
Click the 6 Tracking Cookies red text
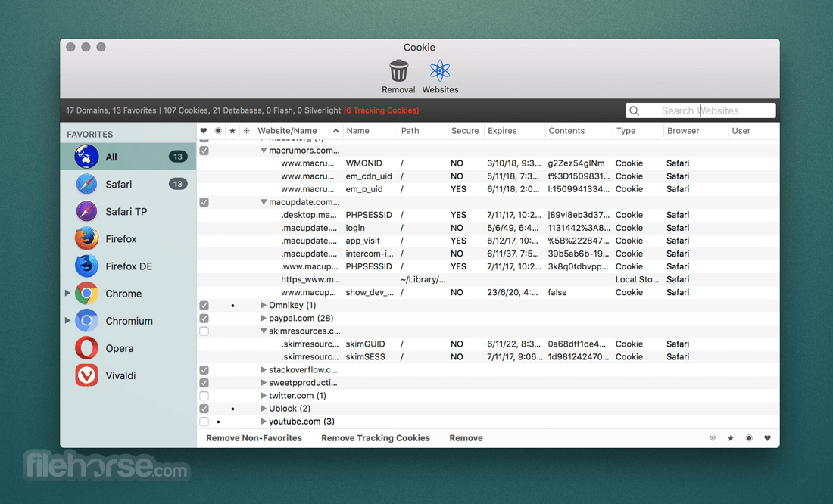click(382, 110)
